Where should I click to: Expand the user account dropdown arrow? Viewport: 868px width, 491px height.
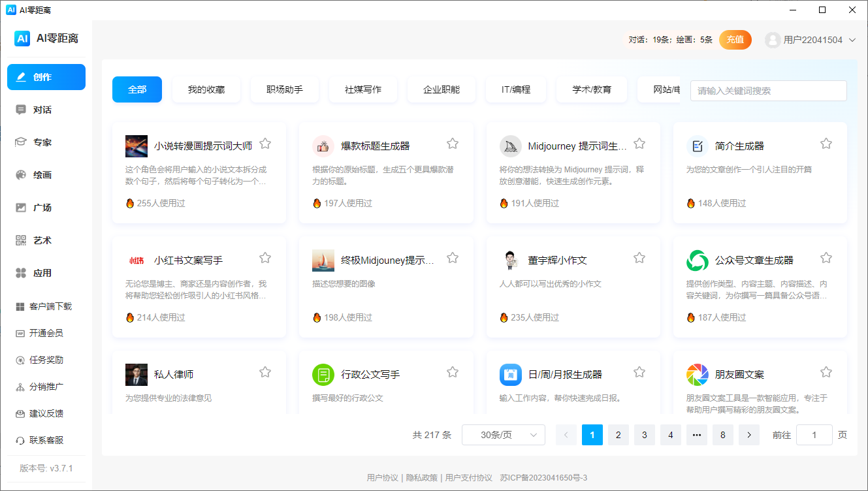[852, 40]
